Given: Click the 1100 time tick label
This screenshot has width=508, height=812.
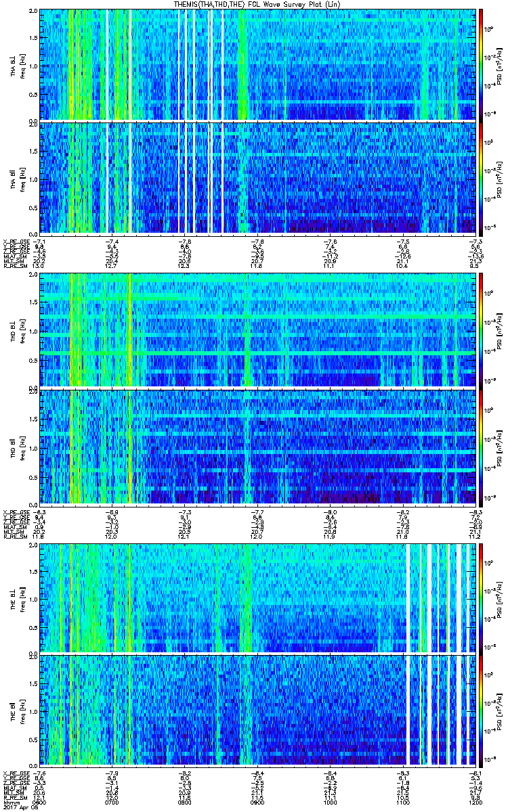Looking at the screenshot, I should 403,802.
